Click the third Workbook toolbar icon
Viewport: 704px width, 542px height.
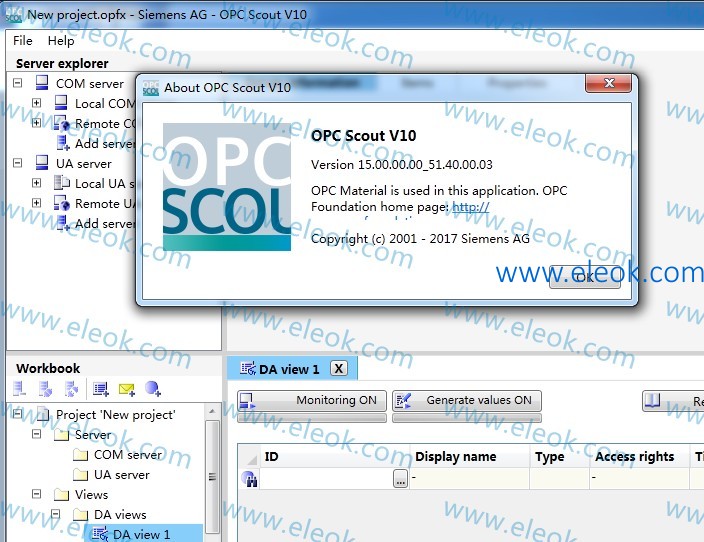click(x=71, y=389)
